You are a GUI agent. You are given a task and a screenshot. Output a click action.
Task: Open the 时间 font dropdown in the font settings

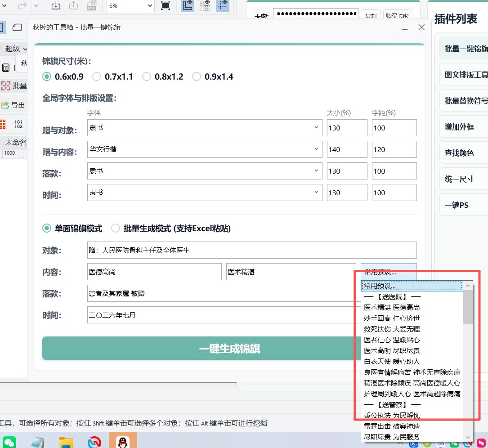pos(205,193)
